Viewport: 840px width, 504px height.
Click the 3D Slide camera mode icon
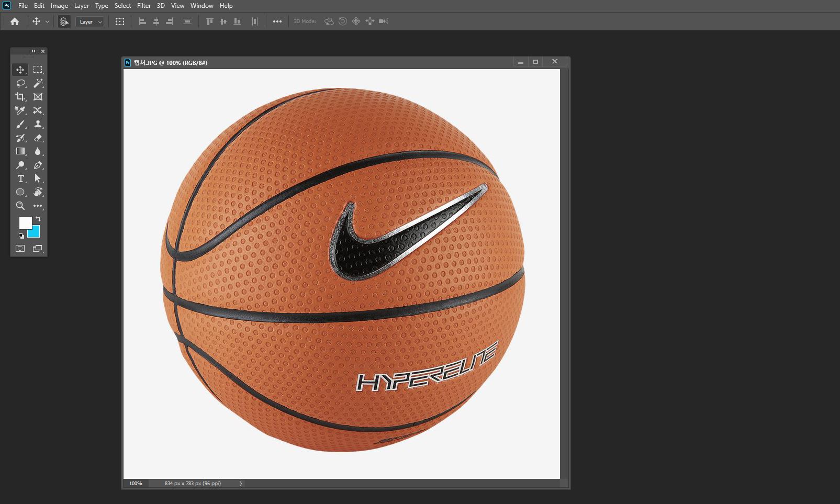[370, 21]
